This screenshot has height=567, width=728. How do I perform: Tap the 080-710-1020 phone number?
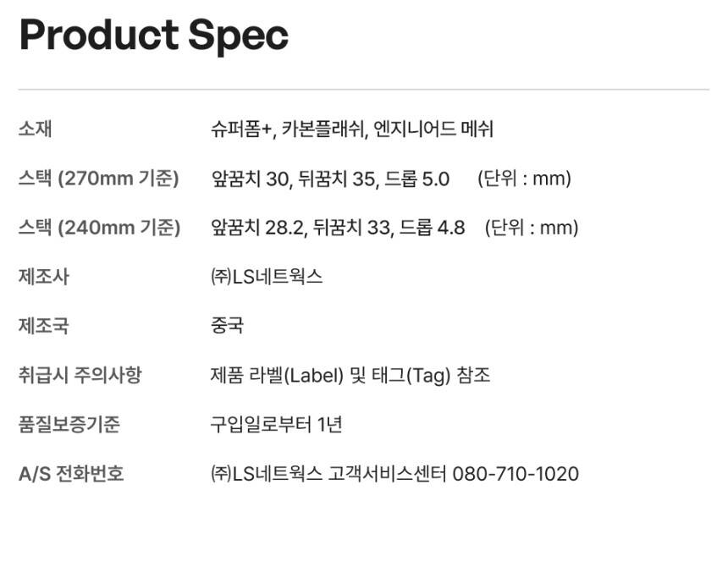click(x=516, y=473)
